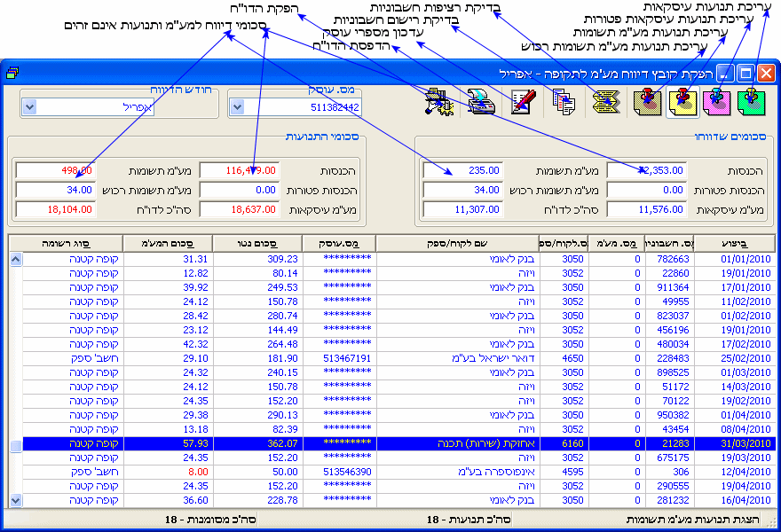The width and height of the screenshot is (781, 532).
Task: Click customer number 6160
Action: pos(572,443)
